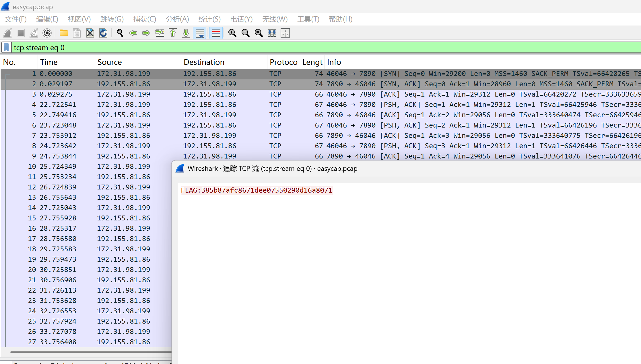Image resolution: width=641 pixels, height=364 pixels.
Task: Go to the previous packet arrow
Action: 133,33
